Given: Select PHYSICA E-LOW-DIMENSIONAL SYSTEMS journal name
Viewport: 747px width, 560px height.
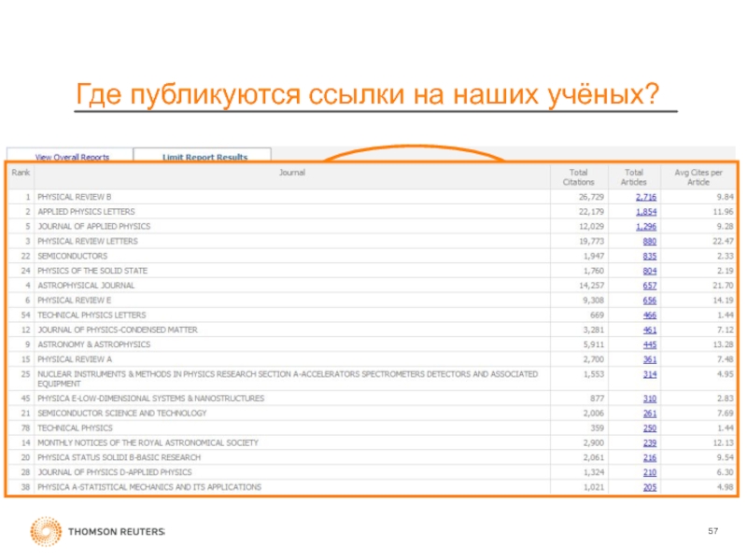Looking at the screenshot, I should pos(151,399).
